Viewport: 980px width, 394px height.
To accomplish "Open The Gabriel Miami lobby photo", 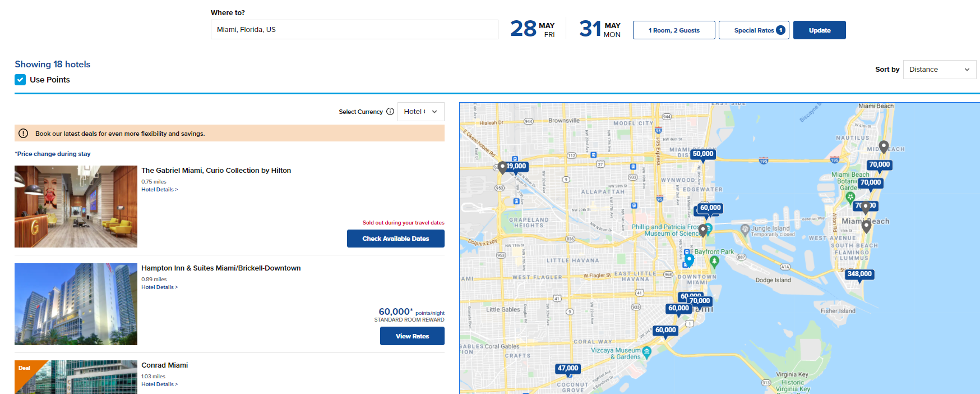I will 76,207.
